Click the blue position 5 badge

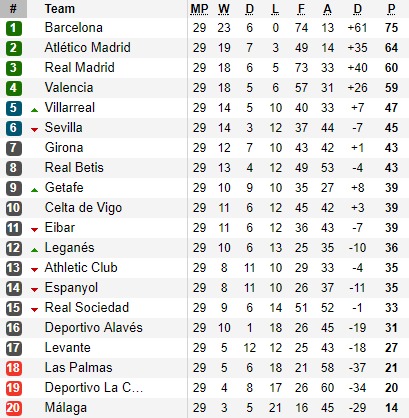(14, 108)
